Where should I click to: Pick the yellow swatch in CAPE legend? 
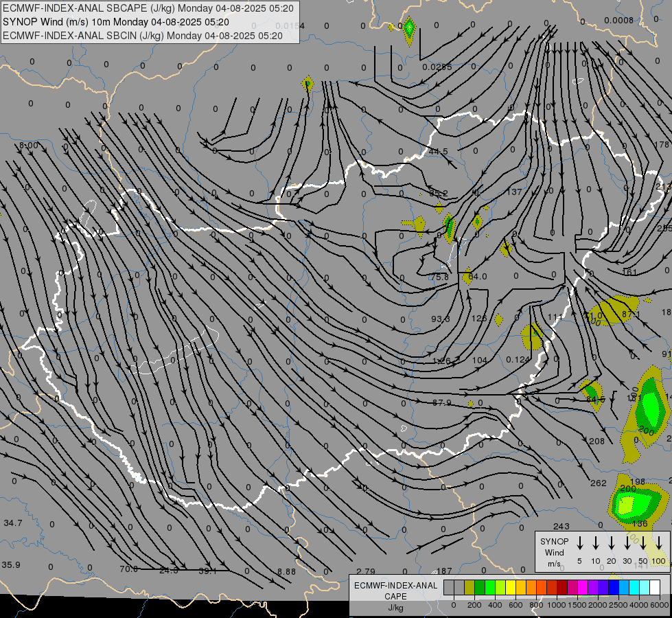(511, 588)
